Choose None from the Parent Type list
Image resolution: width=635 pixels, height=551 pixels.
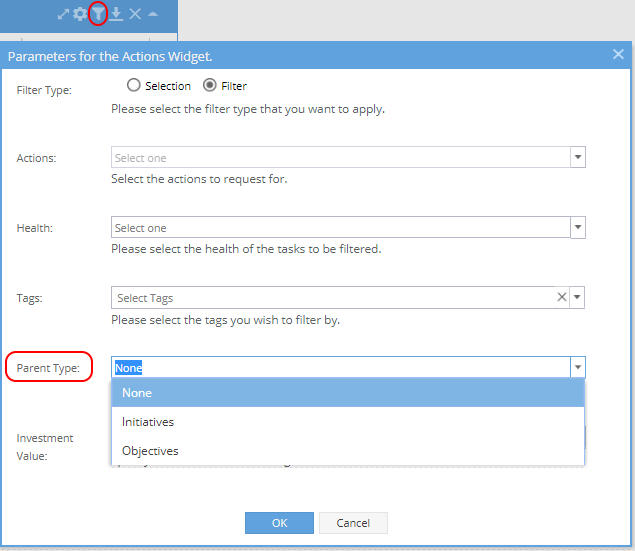(x=348, y=393)
